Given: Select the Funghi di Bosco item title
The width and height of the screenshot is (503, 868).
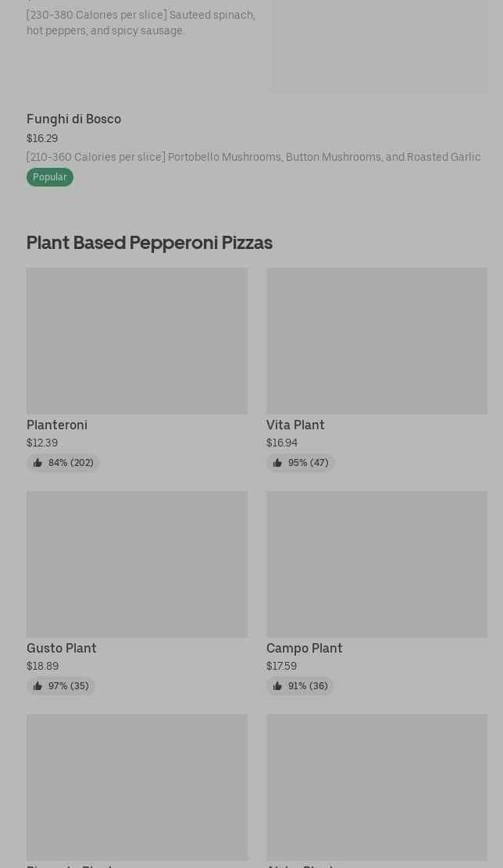Looking at the screenshot, I should click(x=73, y=119).
